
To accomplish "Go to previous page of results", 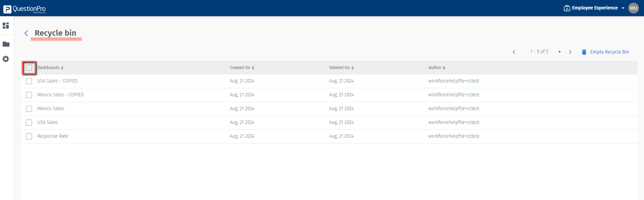I will (x=514, y=52).
